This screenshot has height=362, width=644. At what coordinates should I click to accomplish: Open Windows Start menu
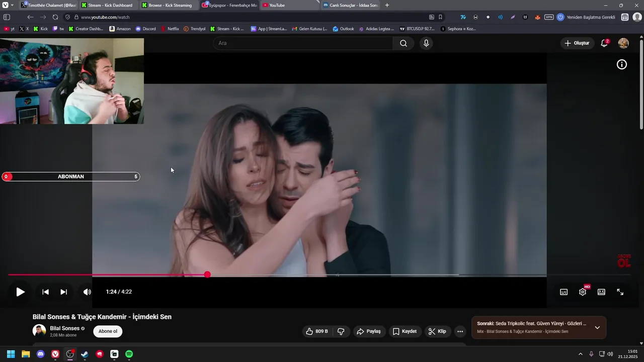(x=11, y=354)
